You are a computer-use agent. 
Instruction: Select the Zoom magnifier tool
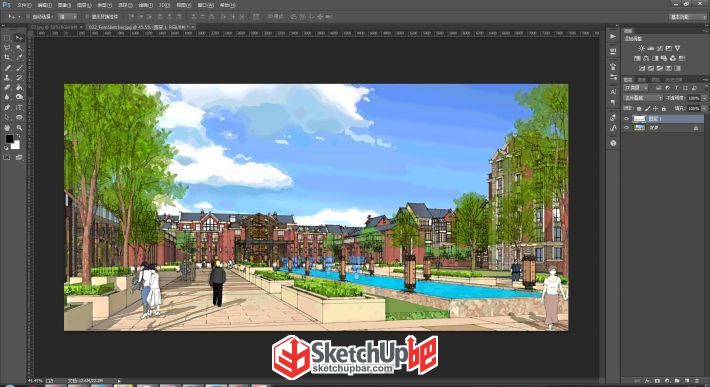click(19, 128)
